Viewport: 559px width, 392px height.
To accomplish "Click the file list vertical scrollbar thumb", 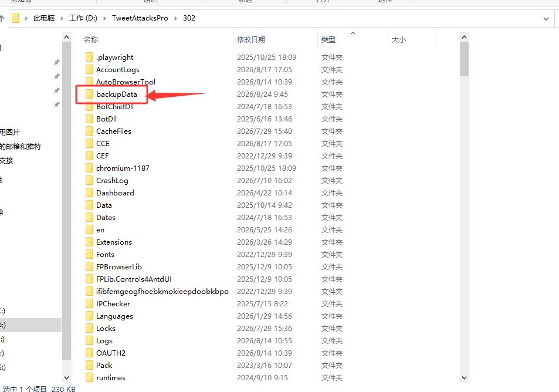I will pyautogui.click(x=464, y=59).
